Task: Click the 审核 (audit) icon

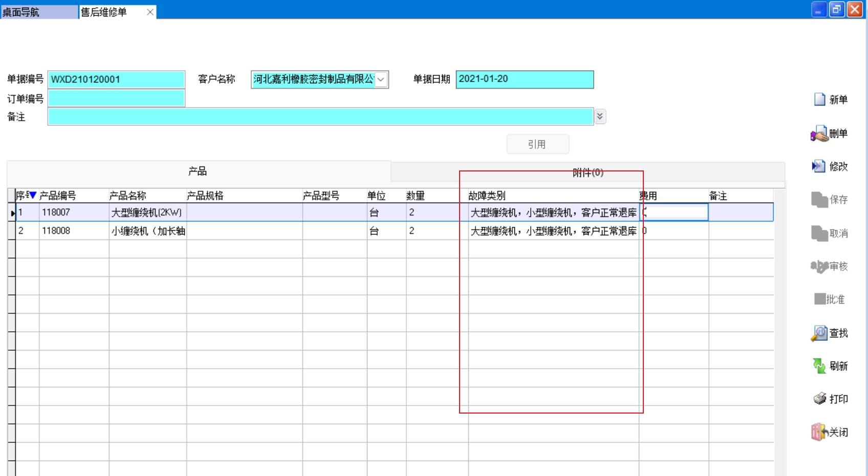Action: (819, 266)
